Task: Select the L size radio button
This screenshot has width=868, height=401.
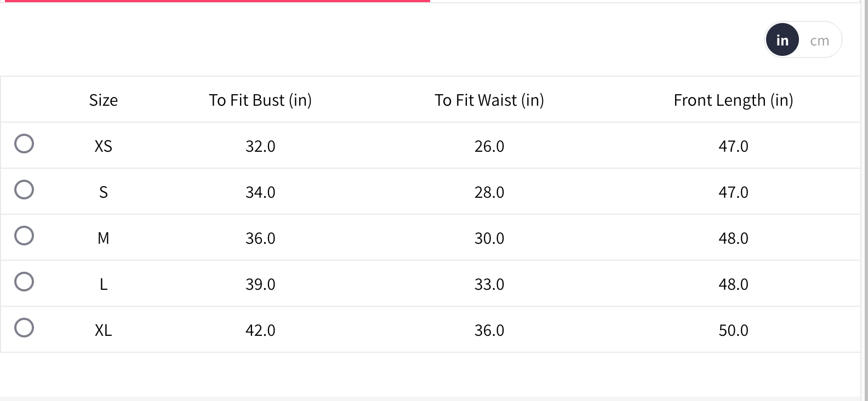Action: [x=24, y=282]
